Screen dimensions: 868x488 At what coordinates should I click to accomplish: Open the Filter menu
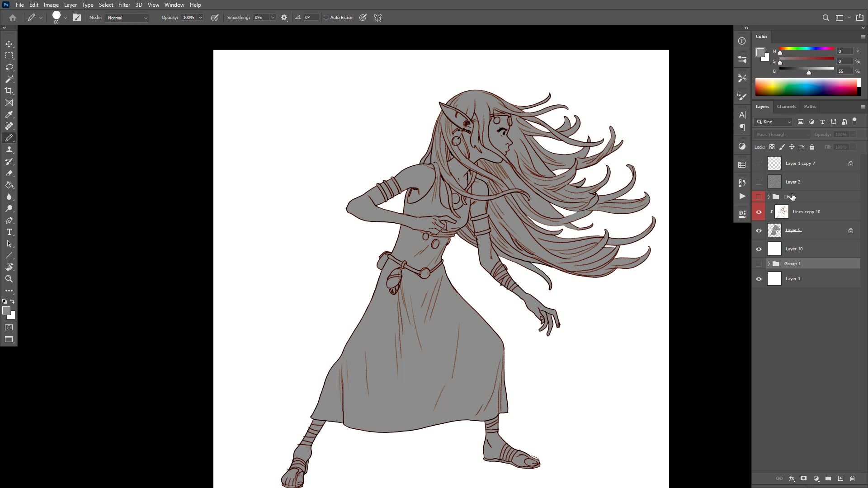click(124, 5)
